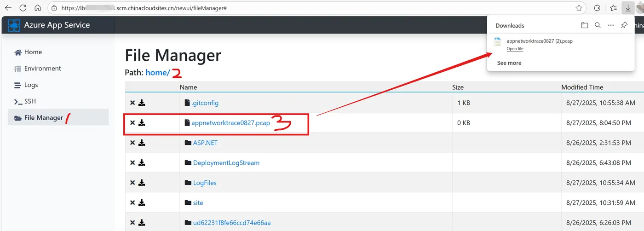The image size is (644, 231).
Task: Bookmark this page with star icon
Action: pos(579,8)
